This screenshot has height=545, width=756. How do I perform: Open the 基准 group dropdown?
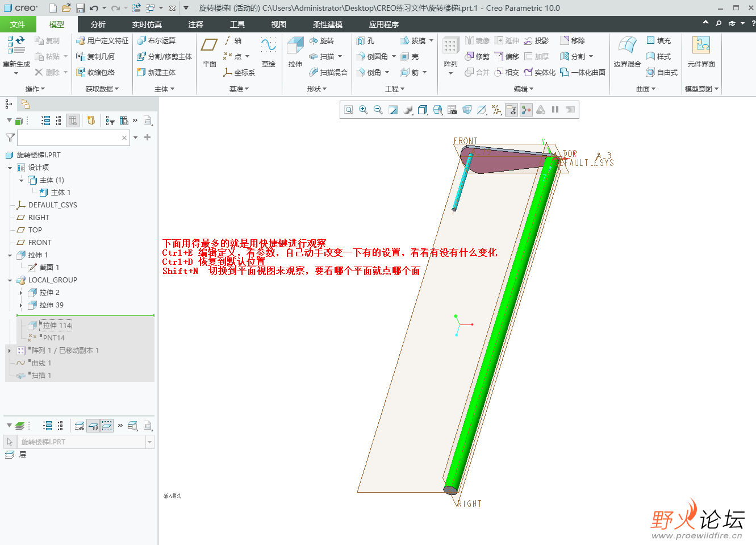click(239, 89)
